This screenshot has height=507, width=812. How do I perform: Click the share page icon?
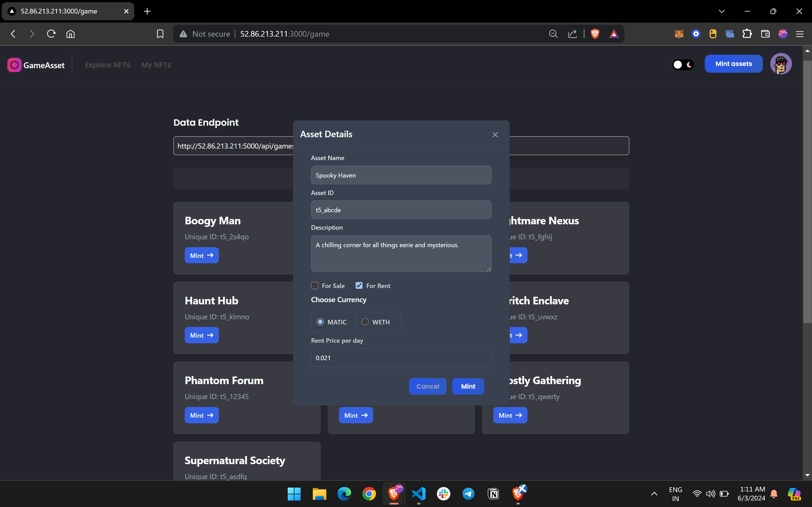click(x=573, y=34)
